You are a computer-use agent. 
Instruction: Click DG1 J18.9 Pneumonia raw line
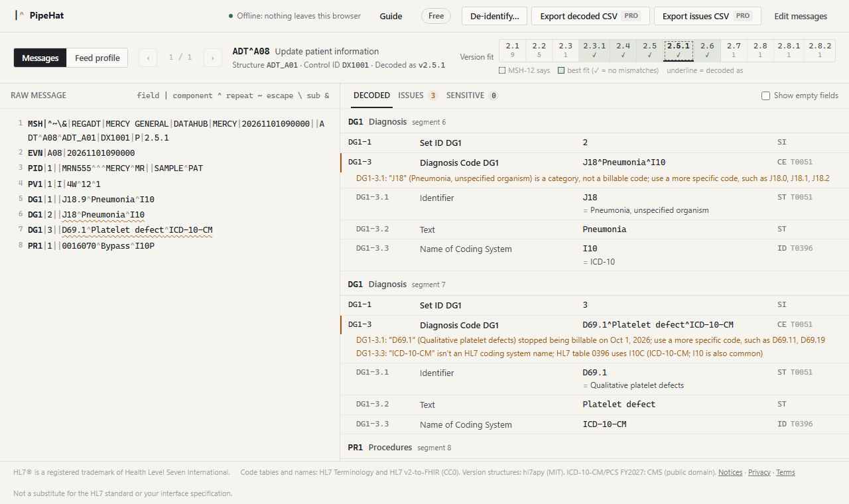91,199
